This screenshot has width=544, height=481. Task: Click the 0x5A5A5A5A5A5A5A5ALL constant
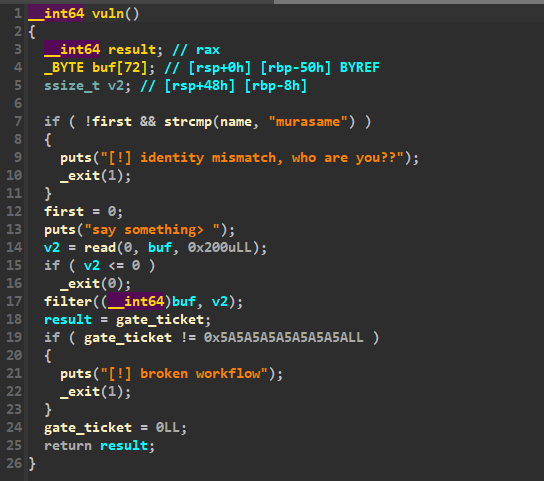(x=283, y=337)
